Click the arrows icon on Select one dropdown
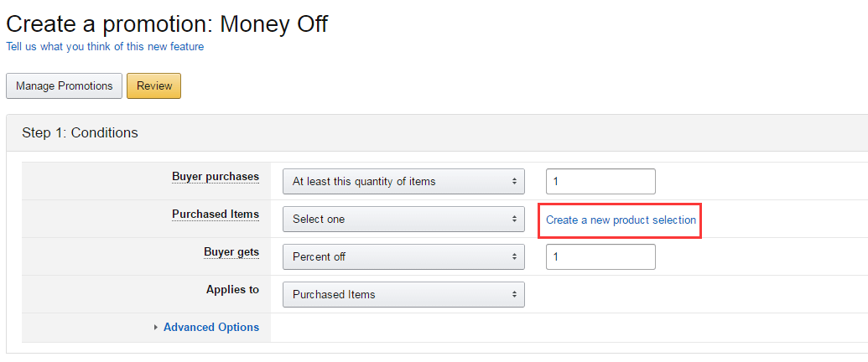The image size is (868, 362). (513, 220)
